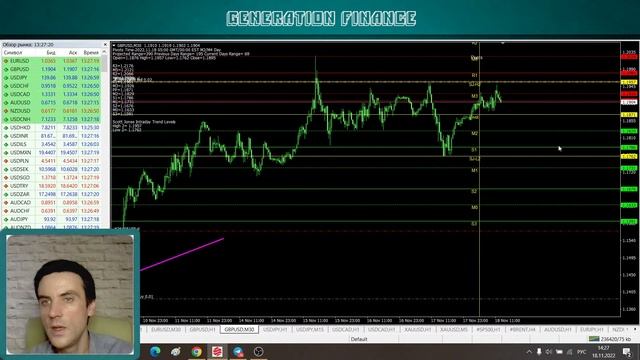This screenshot has height=360, width=640.
Task: Click the connection status bars icon
Action: 594,339
